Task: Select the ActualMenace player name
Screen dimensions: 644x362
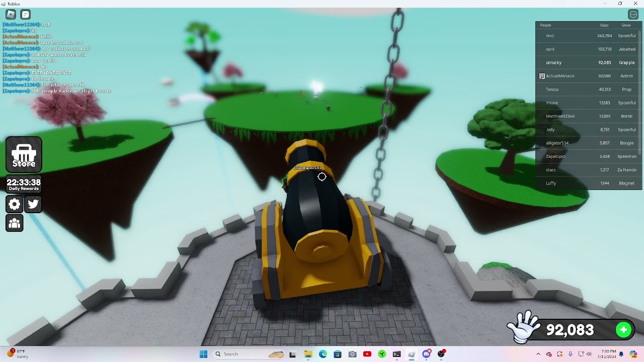Action: coord(560,76)
